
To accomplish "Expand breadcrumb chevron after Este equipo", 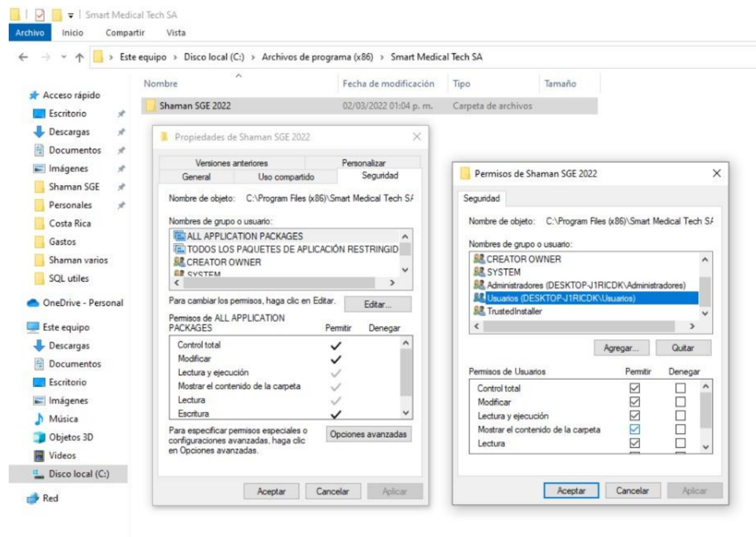I will pyautogui.click(x=175, y=57).
